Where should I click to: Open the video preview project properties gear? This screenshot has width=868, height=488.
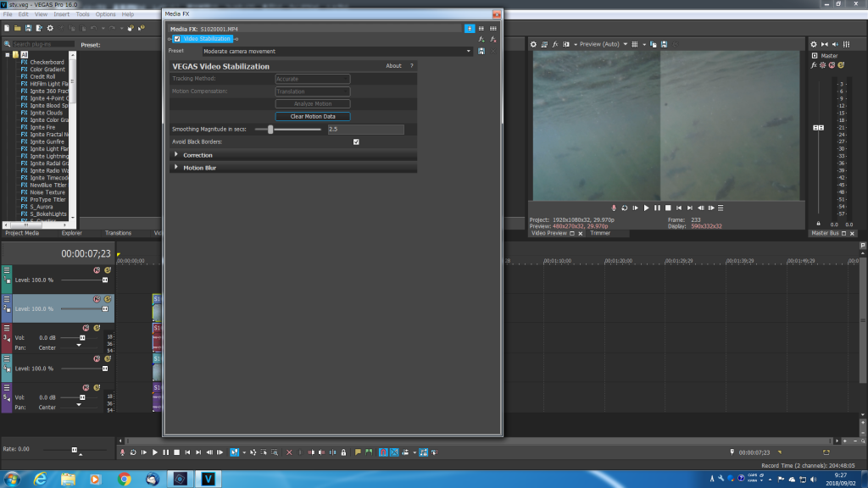pyautogui.click(x=533, y=44)
